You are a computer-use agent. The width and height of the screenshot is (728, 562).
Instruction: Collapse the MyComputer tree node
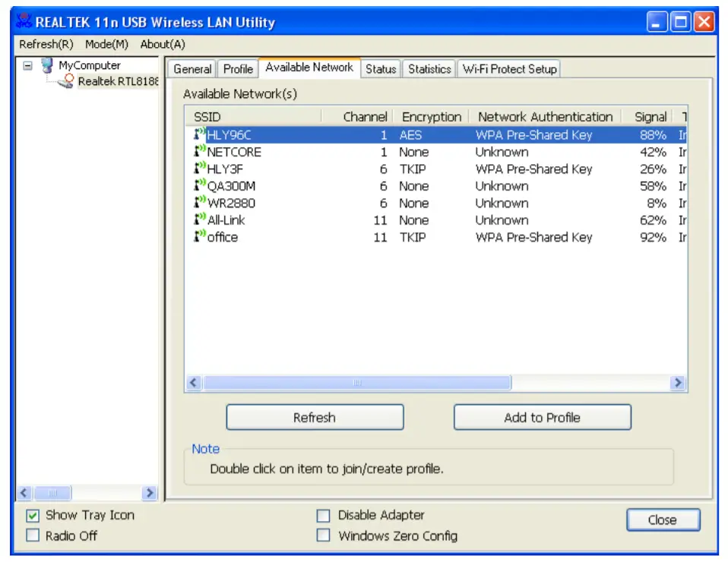[x=27, y=65]
